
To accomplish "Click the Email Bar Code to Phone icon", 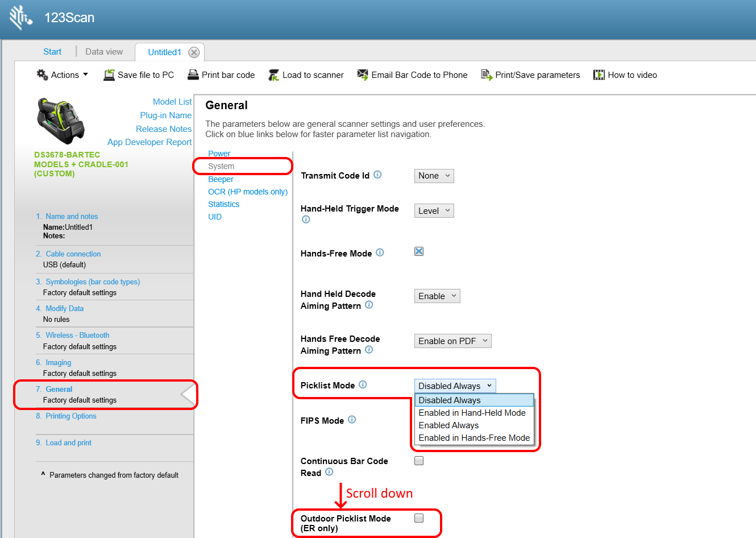I will 363,75.
